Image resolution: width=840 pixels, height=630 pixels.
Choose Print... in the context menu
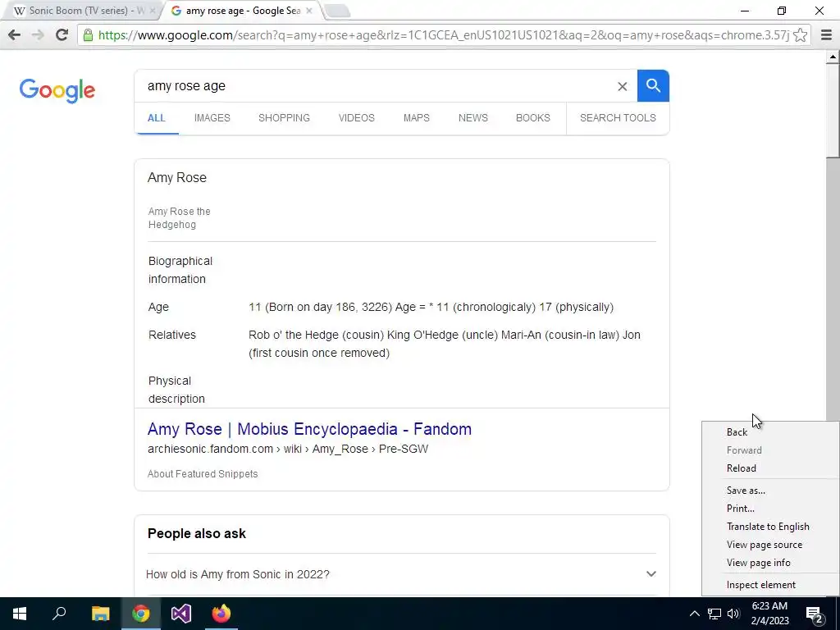coord(741,509)
